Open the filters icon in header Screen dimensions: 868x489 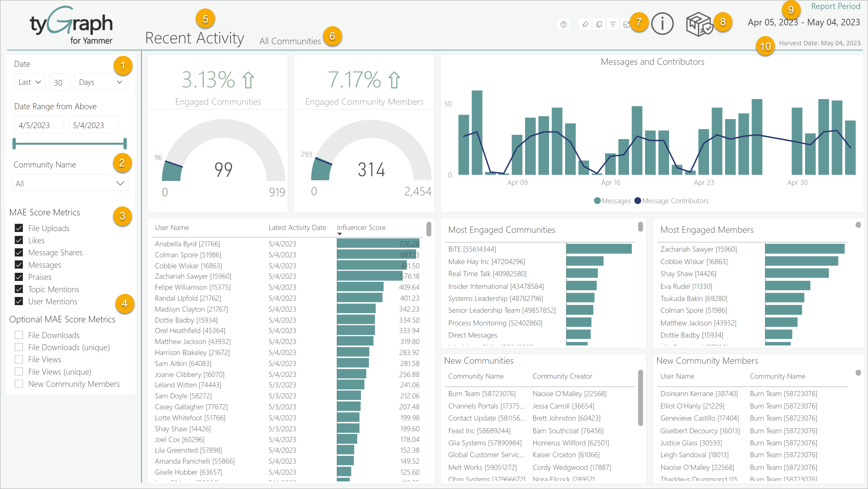pyautogui.click(x=613, y=24)
